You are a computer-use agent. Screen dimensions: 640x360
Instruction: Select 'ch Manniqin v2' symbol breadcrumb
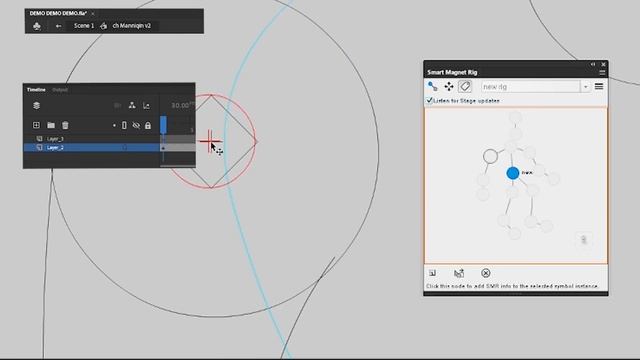click(131, 26)
